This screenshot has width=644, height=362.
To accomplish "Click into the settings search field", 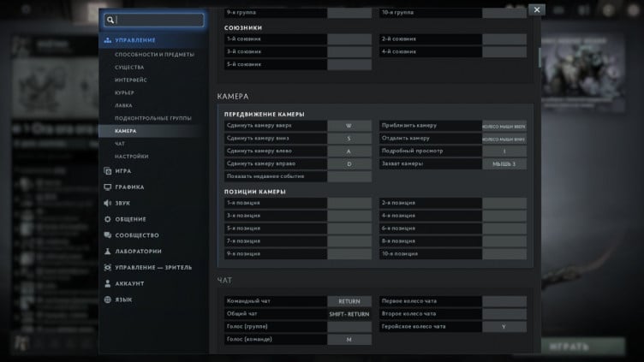I will [x=158, y=20].
